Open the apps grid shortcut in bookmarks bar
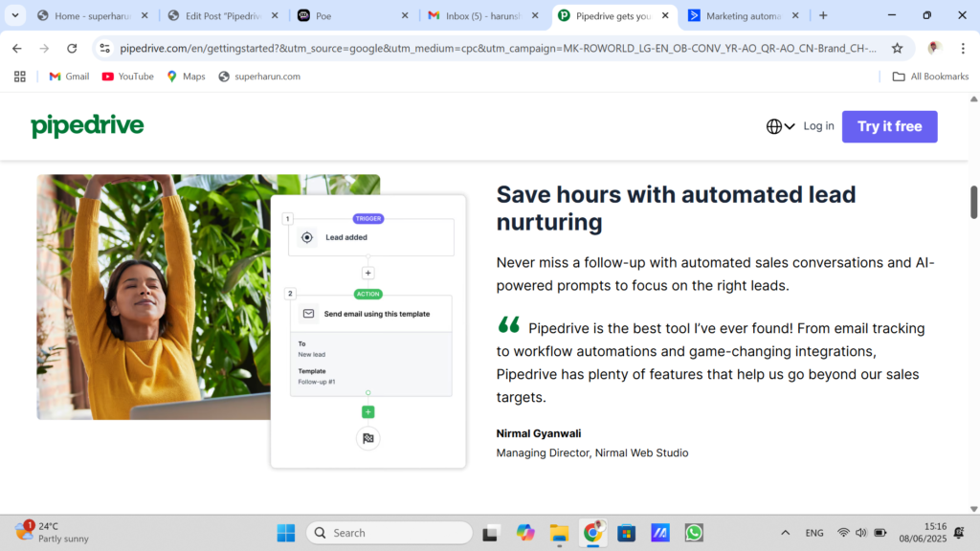The width and height of the screenshot is (980, 551). (20, 77)
